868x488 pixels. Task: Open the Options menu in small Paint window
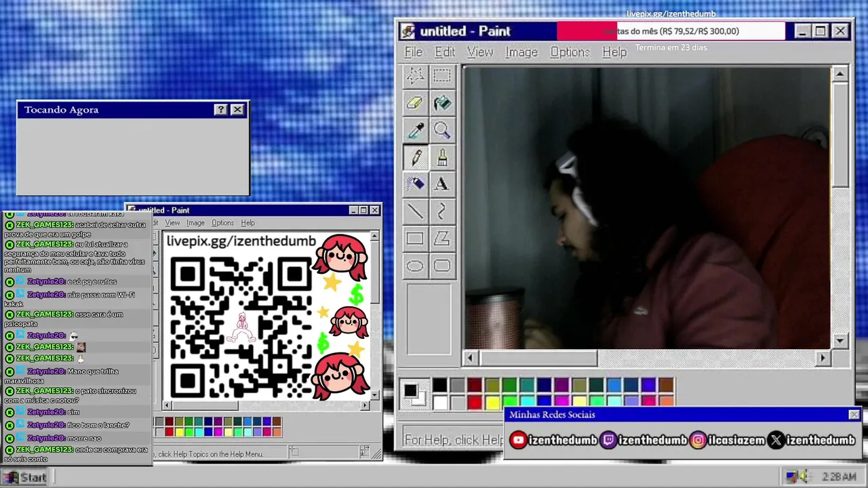[x=222, y=223]
